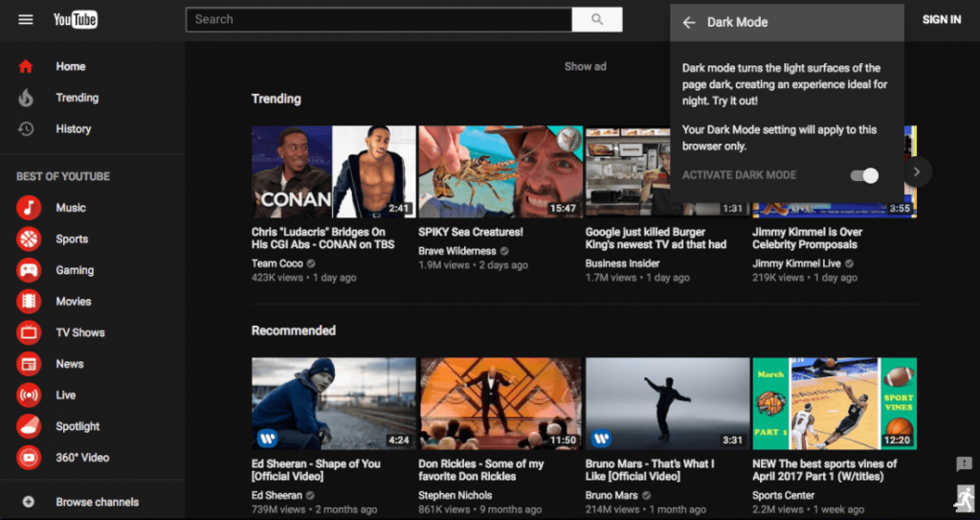Open the Spotlight channel icon
Viewport: 980px width, 520px height.
[x=29, y=426]
